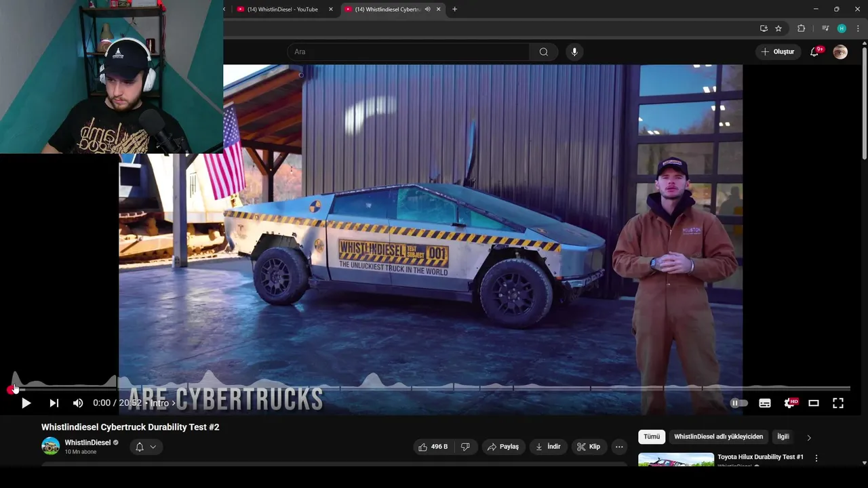
Task: Open YouTube notifications bell with 9+ badge
Action: (815, 52)
